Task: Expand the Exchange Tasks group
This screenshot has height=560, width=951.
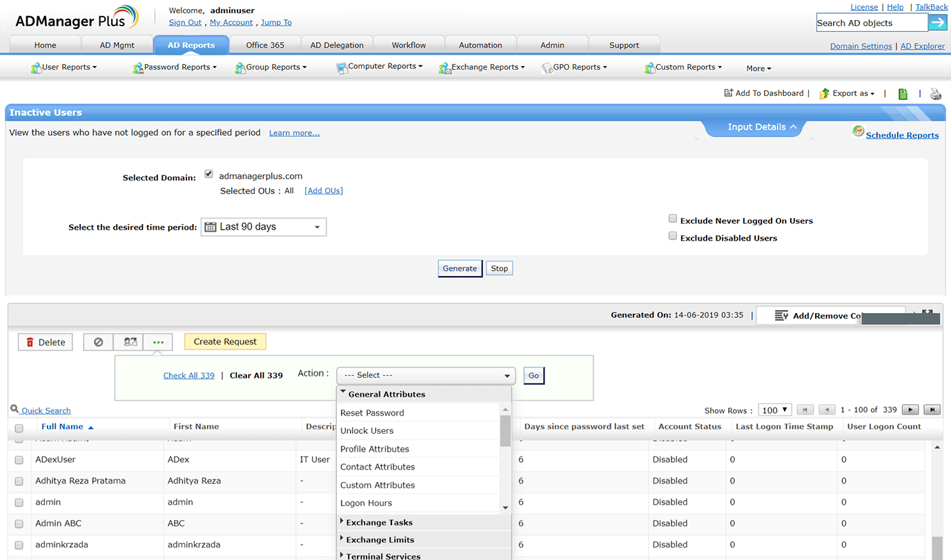Action: pyautogui.click(x=424, y=523)
